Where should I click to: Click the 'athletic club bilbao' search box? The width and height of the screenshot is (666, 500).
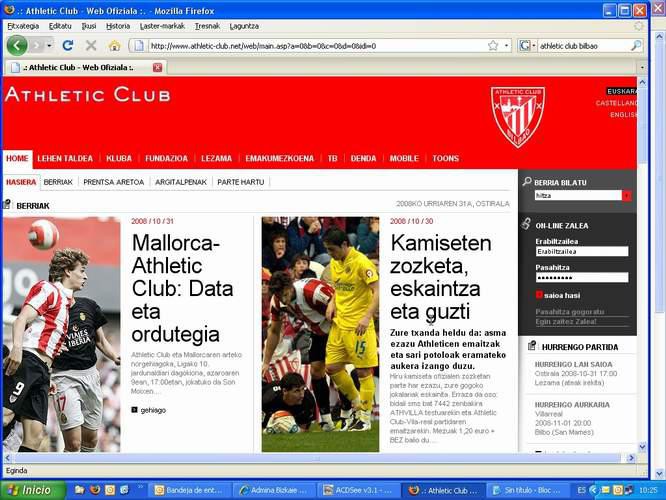[583, 45]
